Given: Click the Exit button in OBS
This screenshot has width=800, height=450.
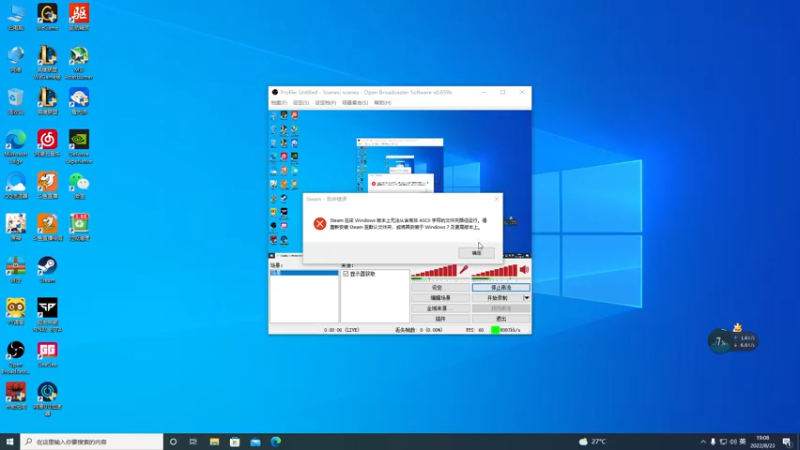Looking at the screenshot, I should click(x=501, y=319).
